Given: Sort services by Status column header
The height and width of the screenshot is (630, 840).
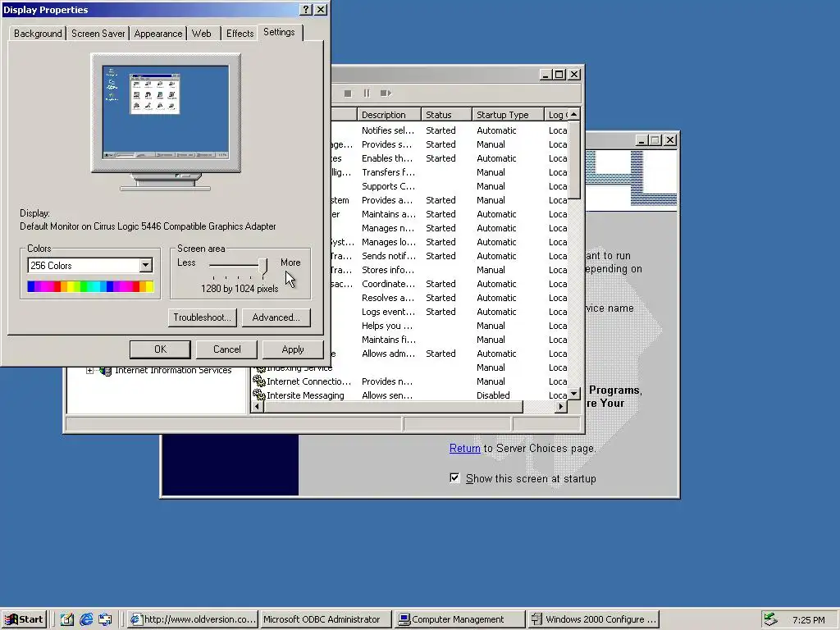Looking at the screenshot, I should click(x=446, y=115).
